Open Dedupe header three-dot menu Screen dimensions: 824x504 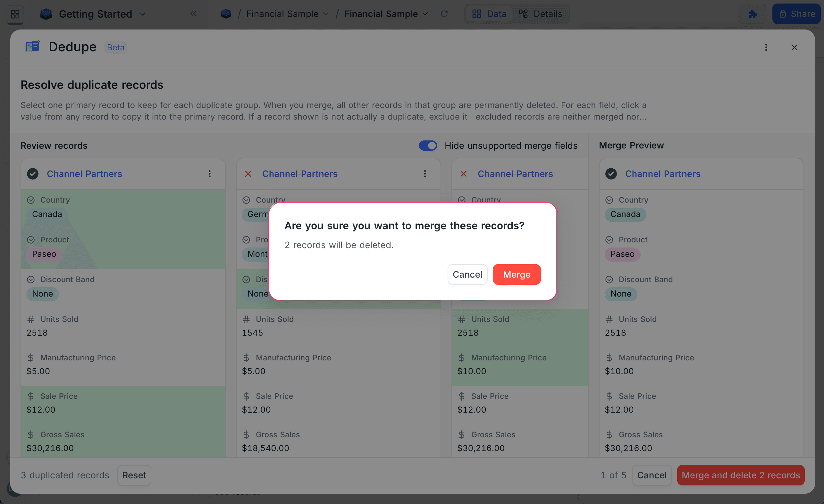(766, 47)
